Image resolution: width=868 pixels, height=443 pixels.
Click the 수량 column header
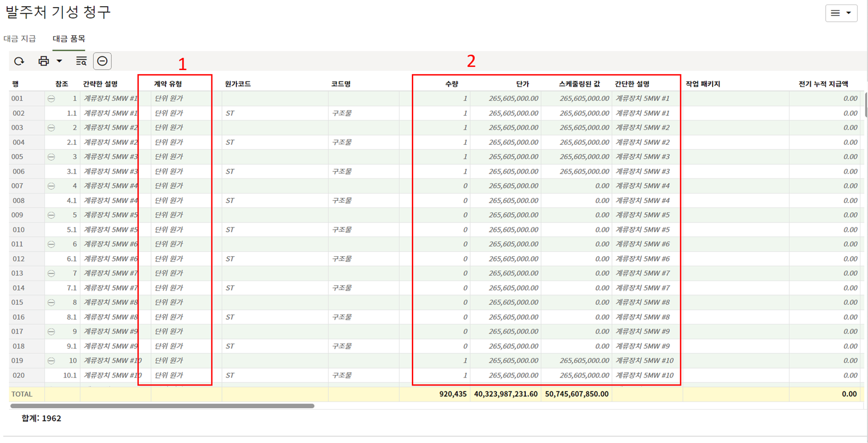pos(451,84)
